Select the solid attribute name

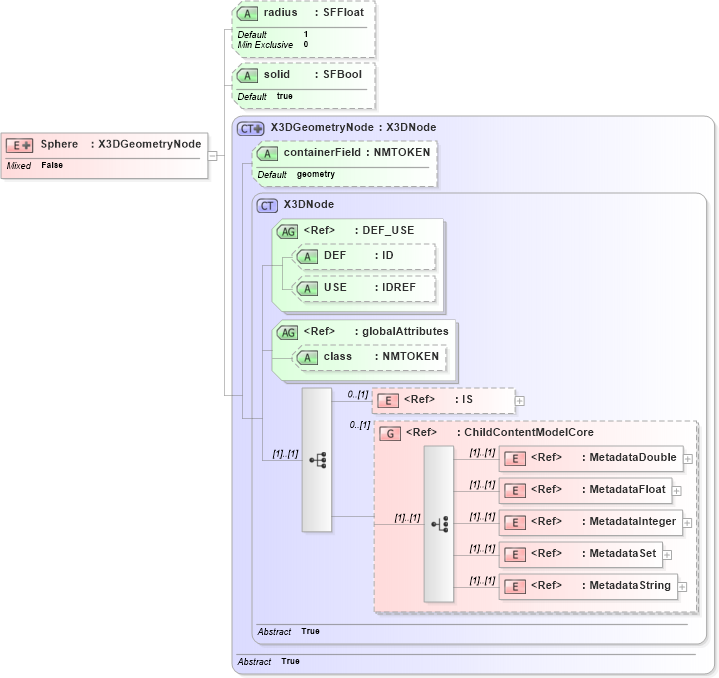(277, 74)
